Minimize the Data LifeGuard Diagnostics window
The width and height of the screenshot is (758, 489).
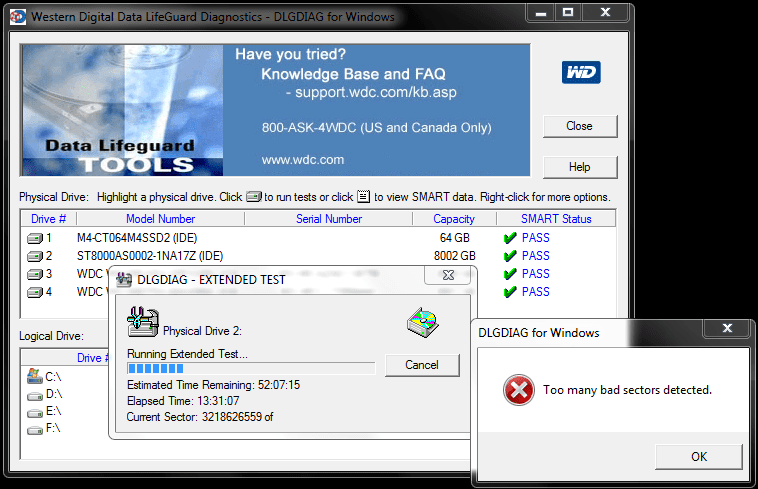point(540,13)
